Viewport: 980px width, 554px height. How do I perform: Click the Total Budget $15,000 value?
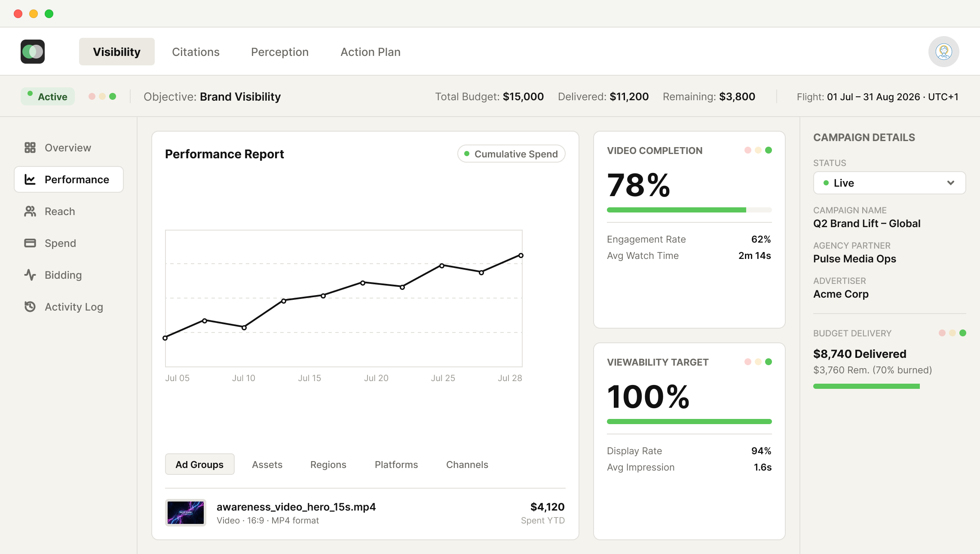[523, 96]
